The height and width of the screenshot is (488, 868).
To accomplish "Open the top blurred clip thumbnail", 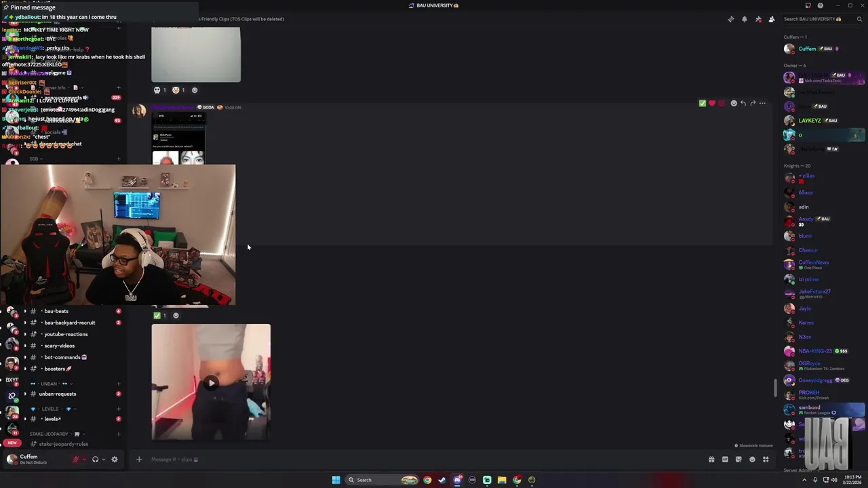I will [x=196, y=54].
